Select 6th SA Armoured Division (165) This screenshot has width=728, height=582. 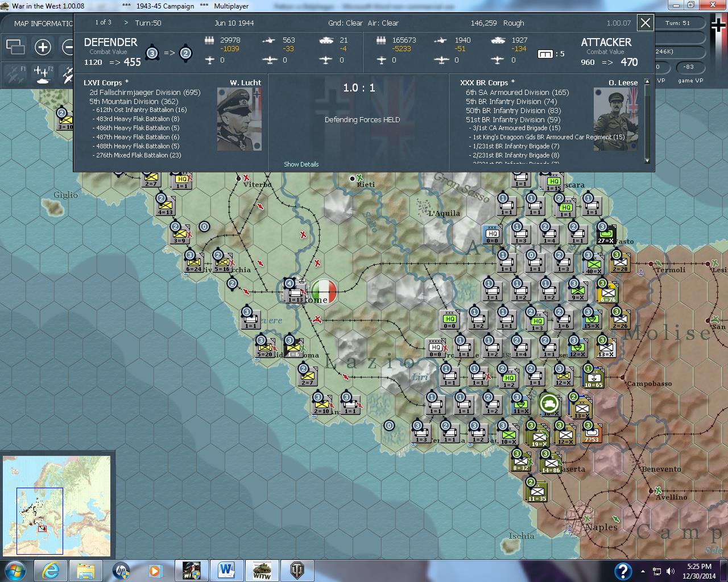tap(517, 92)
